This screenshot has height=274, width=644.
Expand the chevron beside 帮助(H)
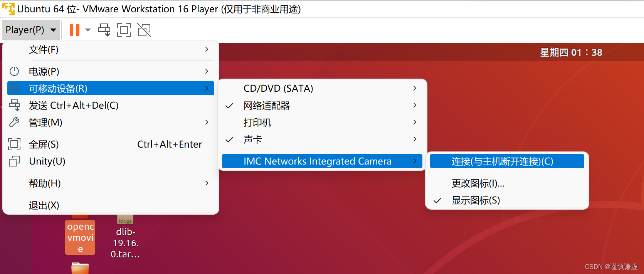coord(207,183)
